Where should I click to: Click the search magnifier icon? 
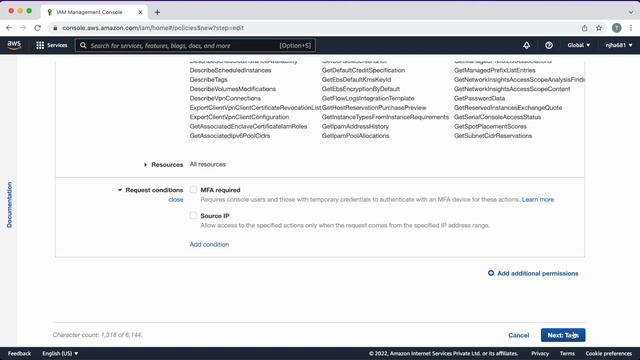83,45
